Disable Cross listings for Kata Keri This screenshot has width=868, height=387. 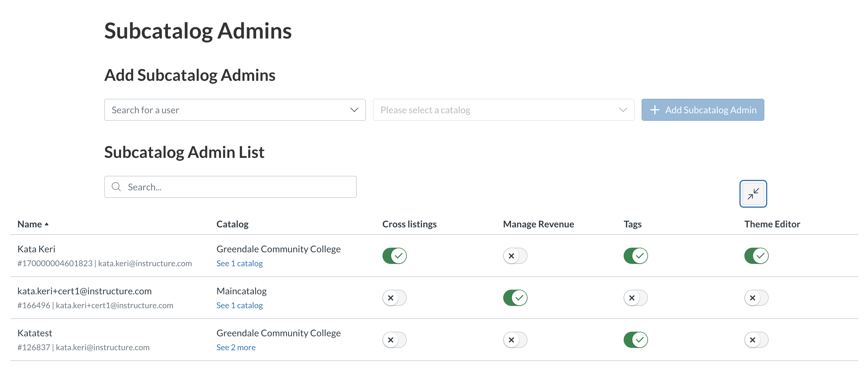[394, 256]
